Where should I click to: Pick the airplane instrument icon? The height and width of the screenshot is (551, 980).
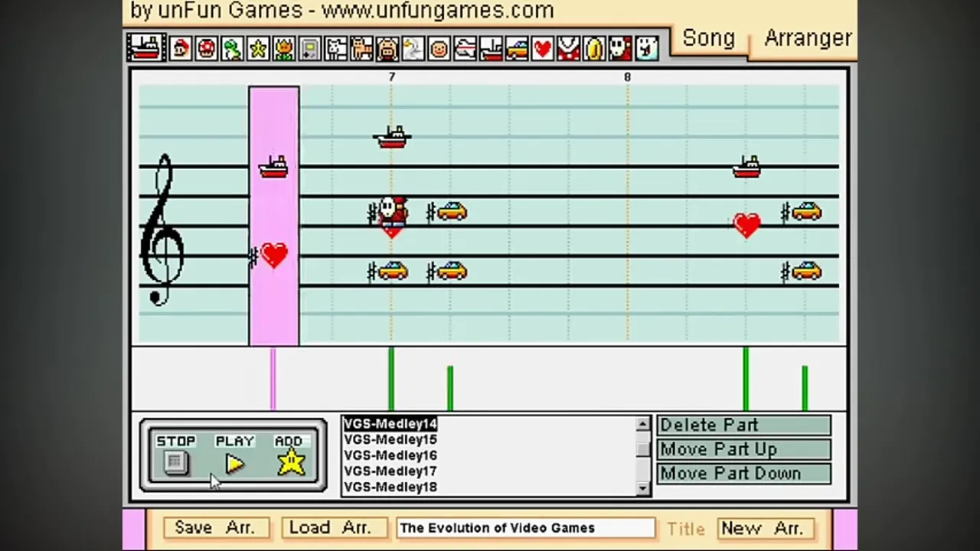[x=465, y=49]
